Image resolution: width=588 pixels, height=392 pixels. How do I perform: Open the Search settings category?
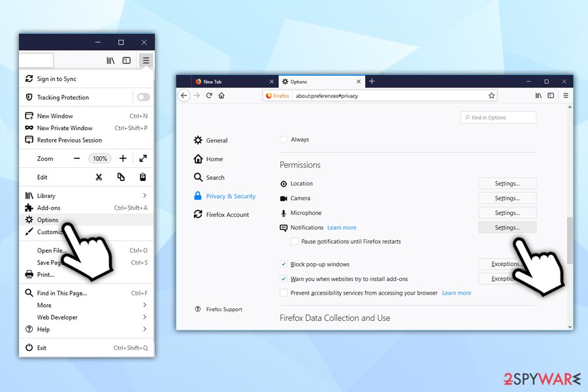[209, 178]
